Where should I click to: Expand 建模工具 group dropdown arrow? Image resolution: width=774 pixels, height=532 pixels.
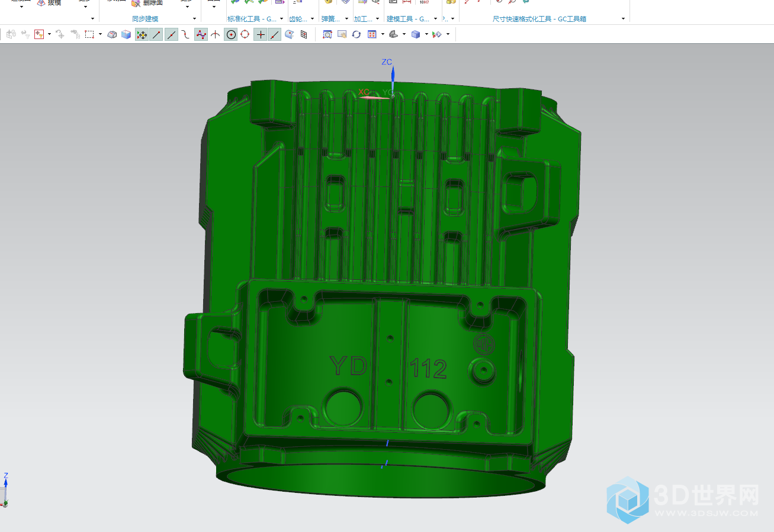coord(436,19)
